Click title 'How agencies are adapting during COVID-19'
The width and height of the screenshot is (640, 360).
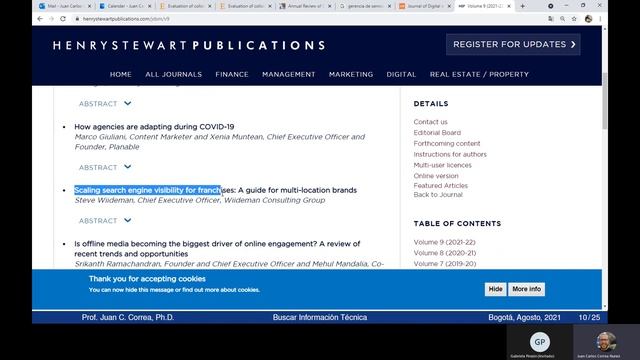(154, 127)
